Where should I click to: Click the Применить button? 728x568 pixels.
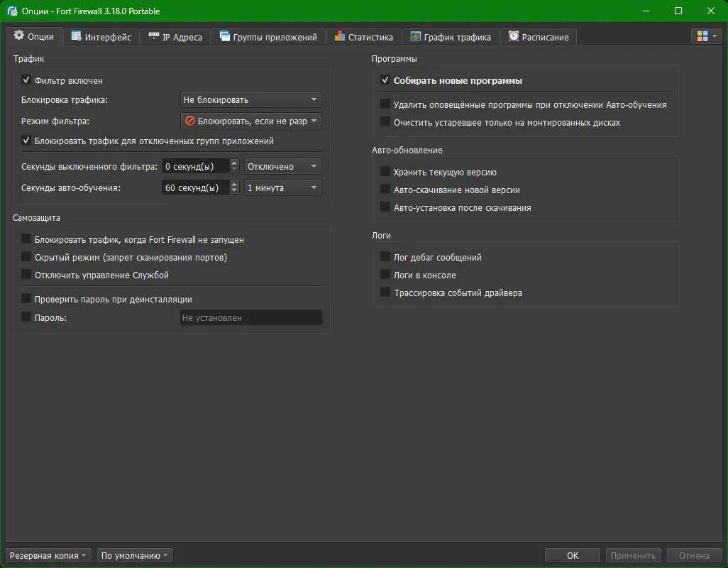[x=633, y=555]
